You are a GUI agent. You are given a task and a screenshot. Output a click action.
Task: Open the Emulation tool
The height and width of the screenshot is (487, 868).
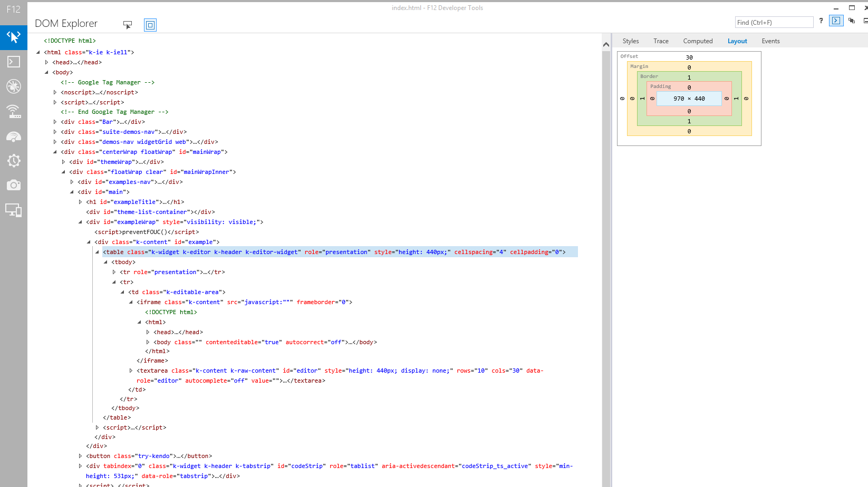coord(14,210)
